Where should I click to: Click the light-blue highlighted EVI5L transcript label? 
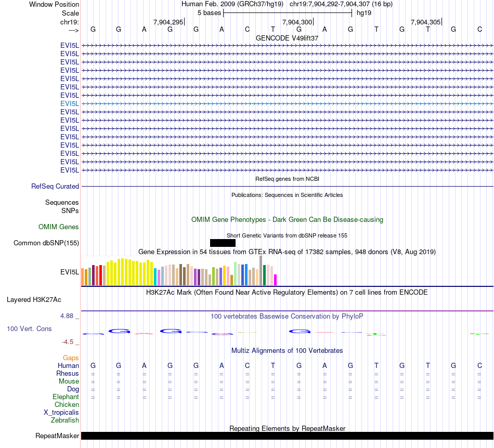pyautogui.click(x=70, y=103)
